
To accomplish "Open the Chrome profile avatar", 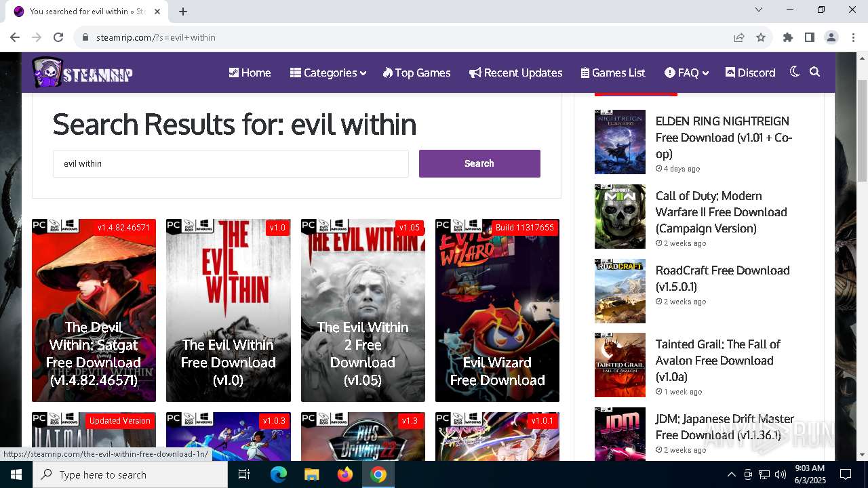I will point(831,37).
